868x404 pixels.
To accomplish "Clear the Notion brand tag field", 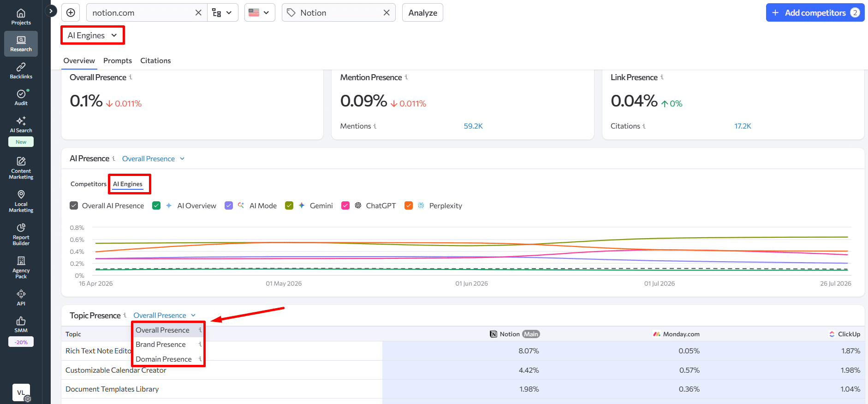I will [x=386, y=12].
